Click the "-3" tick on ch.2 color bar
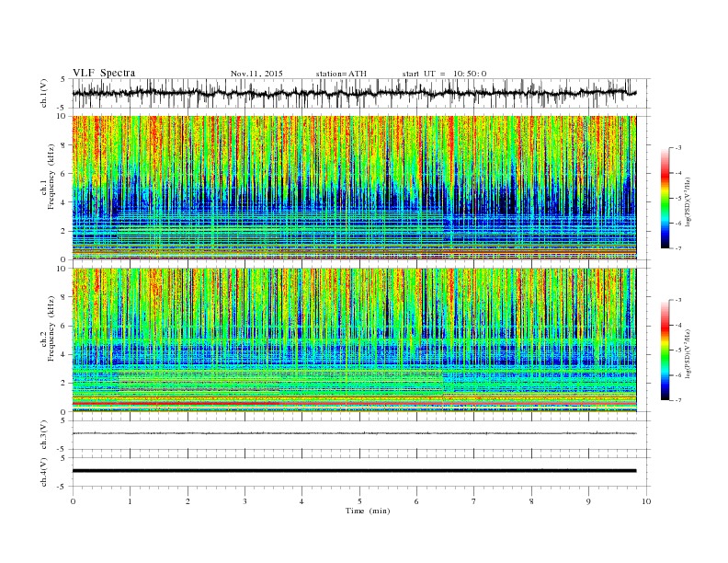Image resolution: width=728 pixels, height=563 pixels. tap(678, 300)
